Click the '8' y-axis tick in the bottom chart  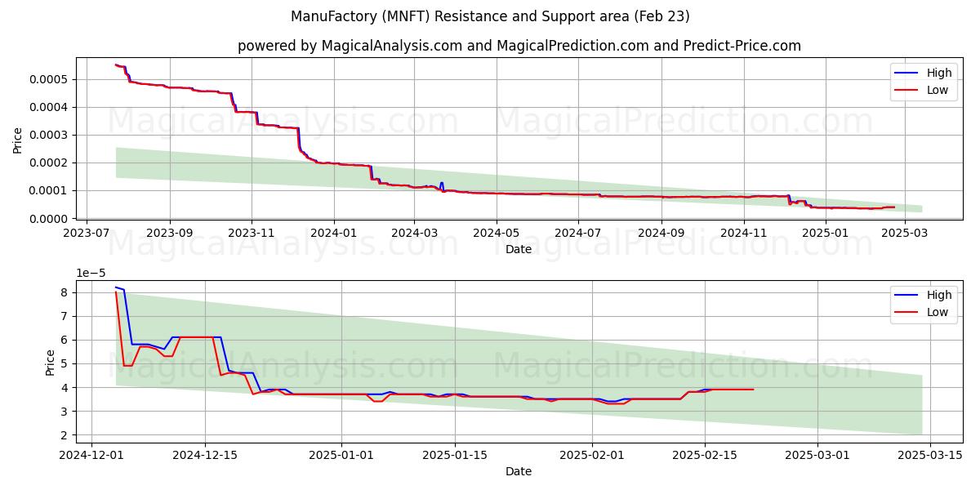(x=66, y=292)
